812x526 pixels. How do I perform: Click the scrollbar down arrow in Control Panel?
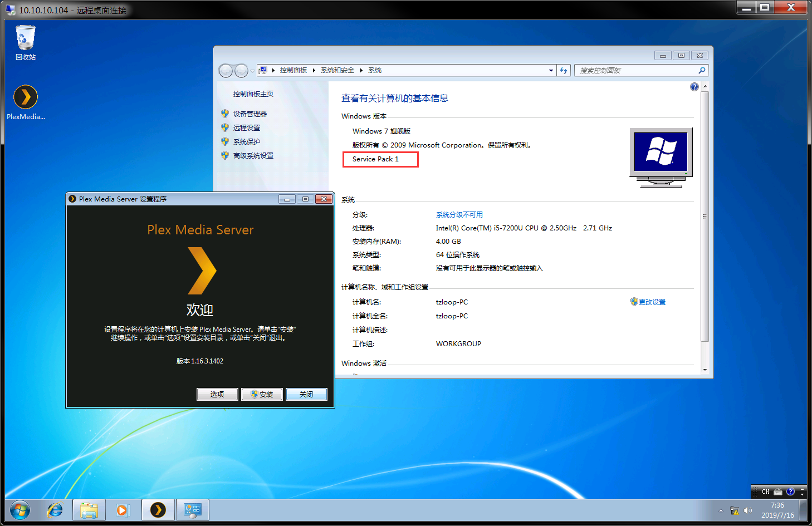point(705,370)
